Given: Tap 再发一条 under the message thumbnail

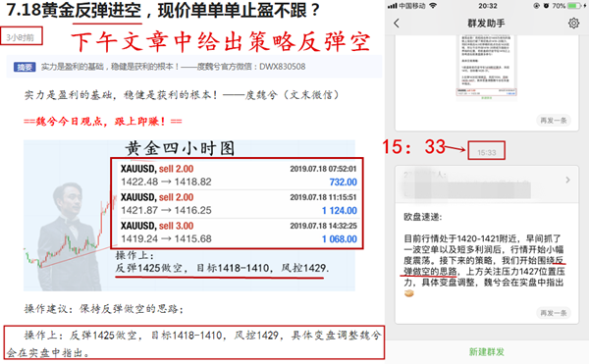Looking at the screenshot, I should (x=554, y=121).
